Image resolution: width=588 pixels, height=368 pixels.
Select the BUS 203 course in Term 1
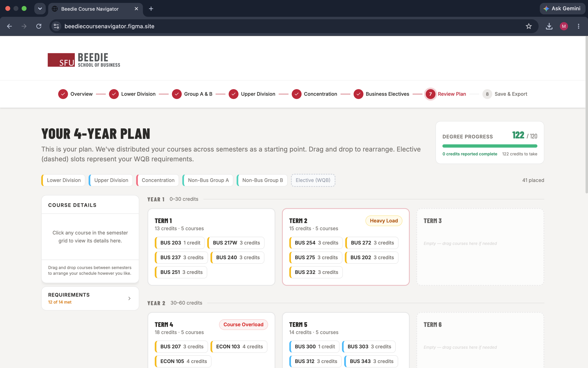pyautogui.click(x=180, y=243)
